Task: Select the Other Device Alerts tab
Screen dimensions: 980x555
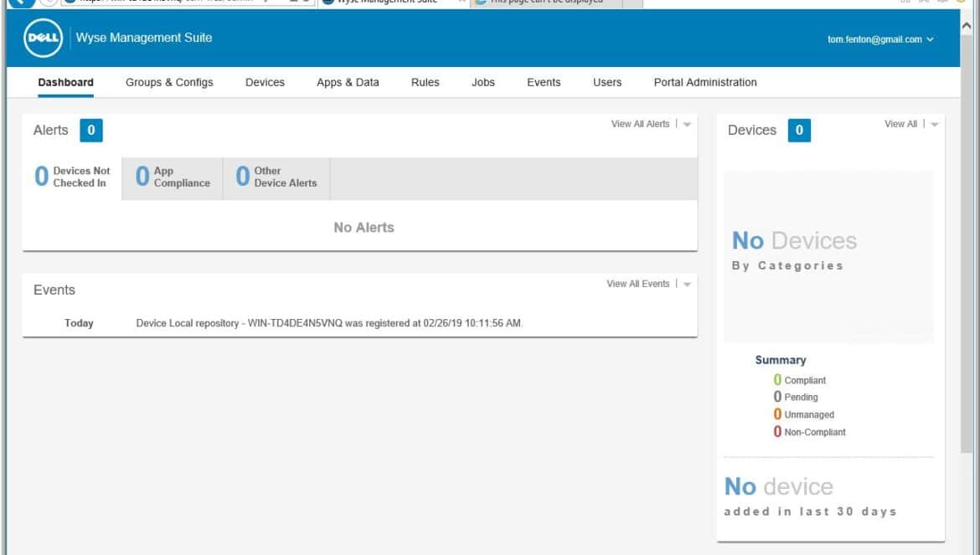Action: pos(276,177)
